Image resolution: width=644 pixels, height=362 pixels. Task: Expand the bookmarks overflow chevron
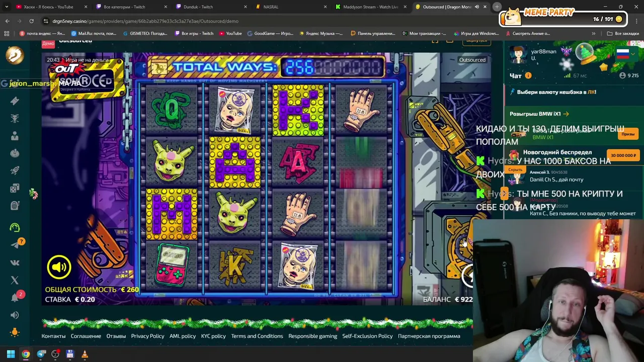point(594,34)
